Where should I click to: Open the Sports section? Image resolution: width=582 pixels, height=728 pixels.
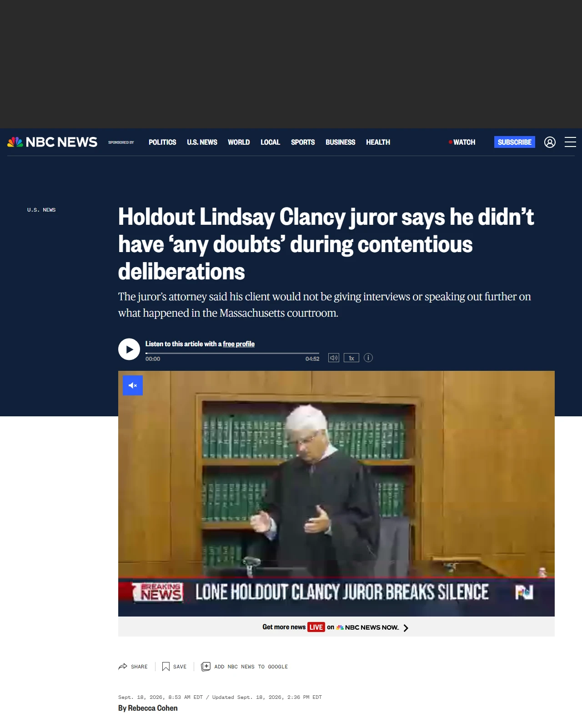(303, 142)
